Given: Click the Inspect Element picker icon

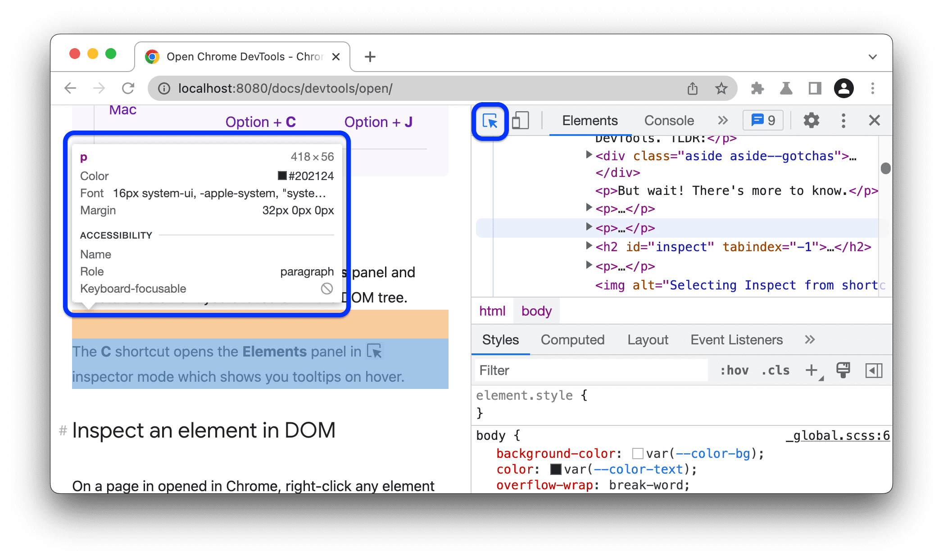Looking at the screenshot, I should [491, 120].
